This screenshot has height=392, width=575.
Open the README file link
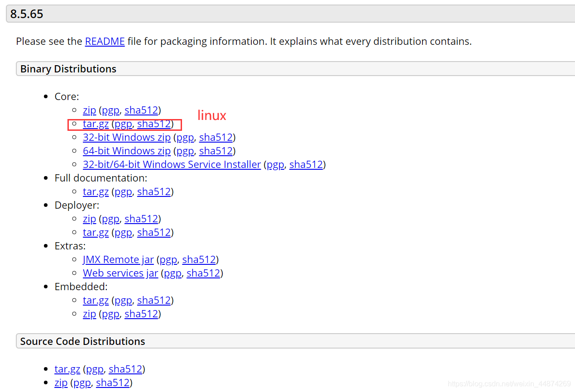pyautogui.click(x=105, y=41)
